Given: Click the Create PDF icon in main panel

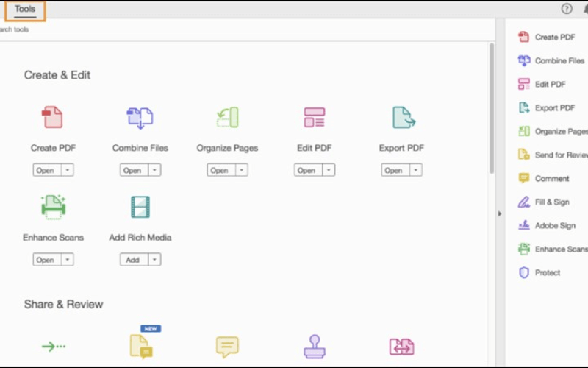Looking at the screenshot, I should 53,117.
